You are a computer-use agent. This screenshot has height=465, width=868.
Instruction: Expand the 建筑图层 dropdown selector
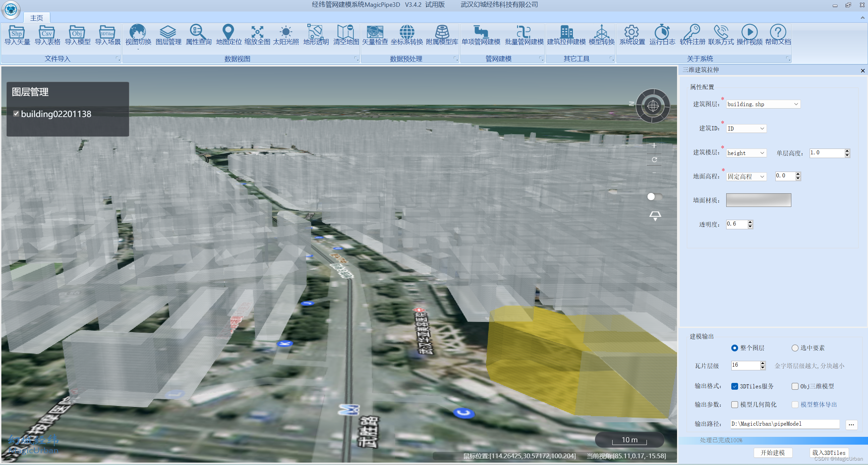coord(795,104)
